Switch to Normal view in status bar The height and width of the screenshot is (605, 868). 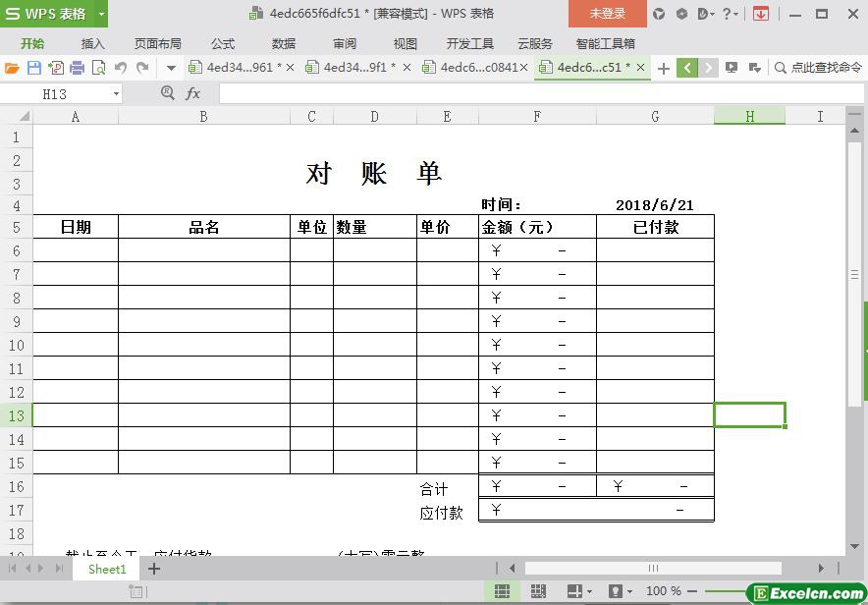(502, 591)
